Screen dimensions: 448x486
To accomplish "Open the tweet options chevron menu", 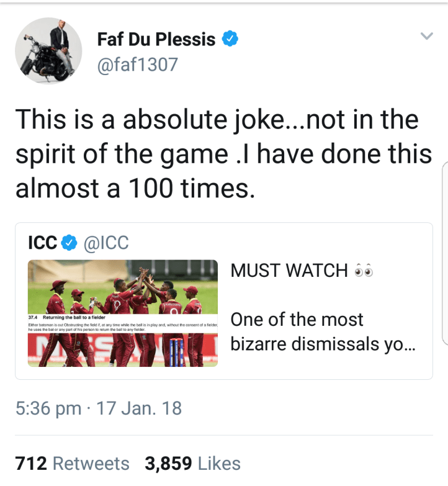I will (x=426, y=36).
